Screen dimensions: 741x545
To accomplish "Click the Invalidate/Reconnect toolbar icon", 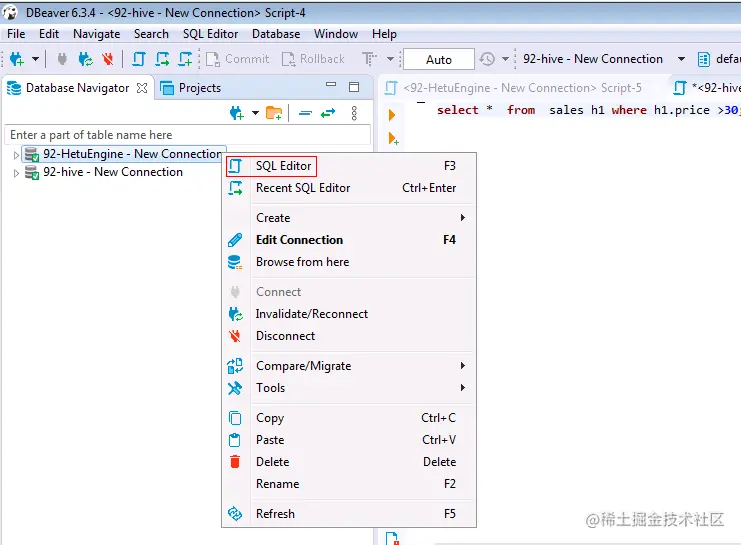I will (86, 59).
